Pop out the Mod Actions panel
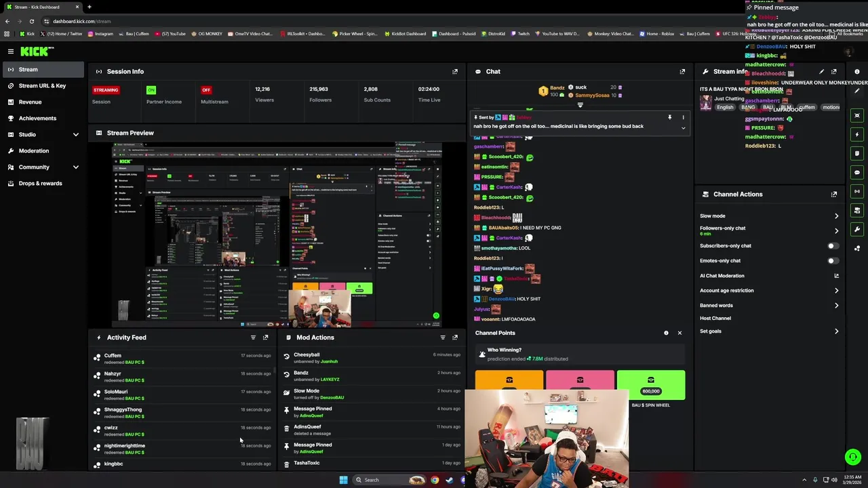The height and width of the screenshot is (488, 868). point(455,337)
